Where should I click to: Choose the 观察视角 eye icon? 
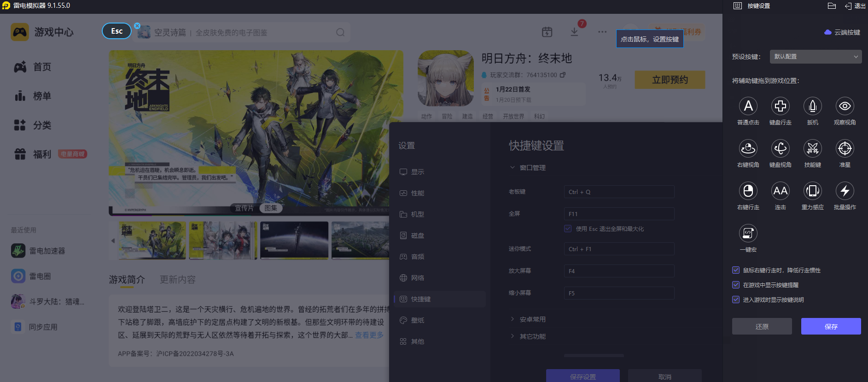coord(845,106)
